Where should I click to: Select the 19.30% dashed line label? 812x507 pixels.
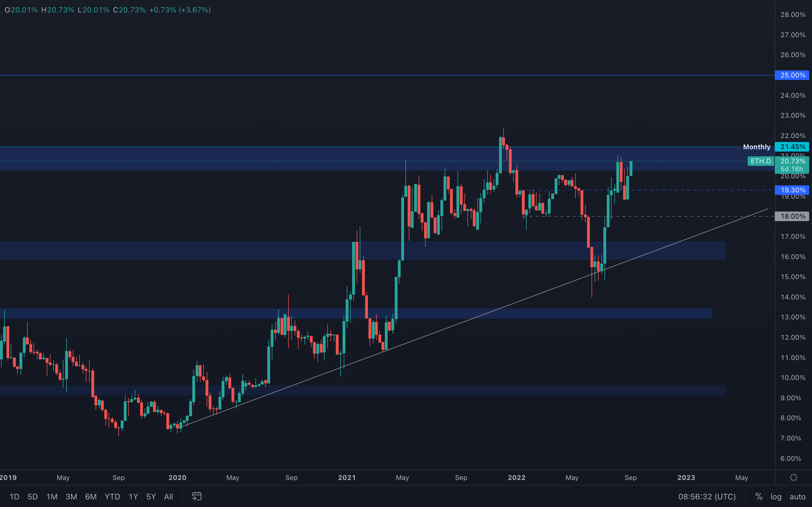coord(792,190)
